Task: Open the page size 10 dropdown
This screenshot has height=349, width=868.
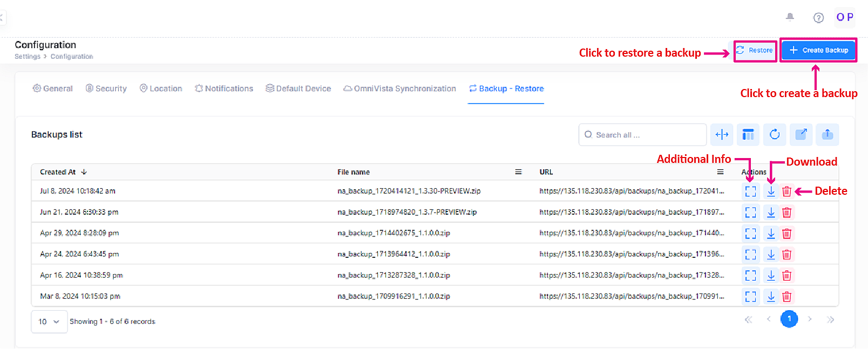Action: (x=49, y=321)
